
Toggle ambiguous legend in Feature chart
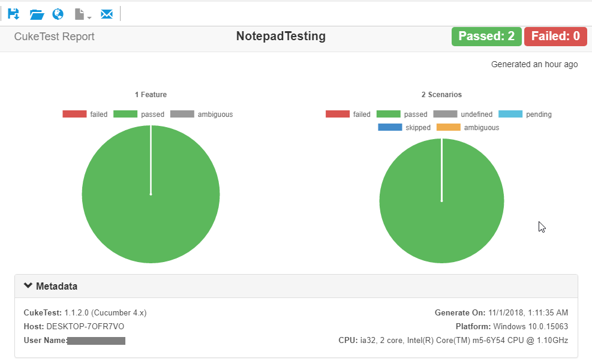tap(202, 114)
